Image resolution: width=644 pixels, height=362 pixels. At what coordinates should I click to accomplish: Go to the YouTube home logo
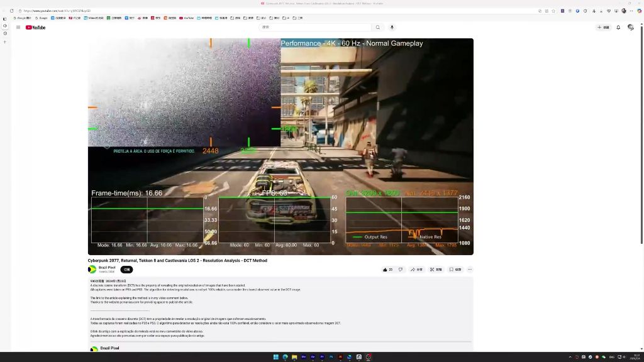tap(35, 28)
